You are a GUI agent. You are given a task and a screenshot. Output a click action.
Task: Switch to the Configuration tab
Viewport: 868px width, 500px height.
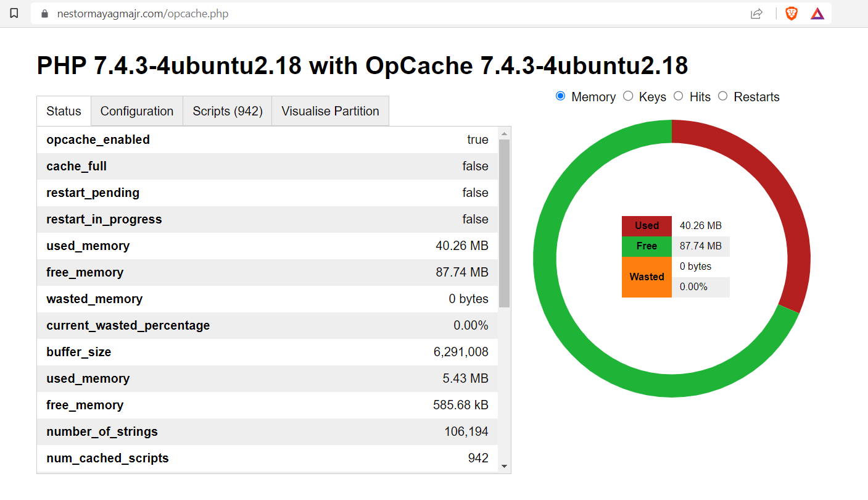tap(136, 111)
